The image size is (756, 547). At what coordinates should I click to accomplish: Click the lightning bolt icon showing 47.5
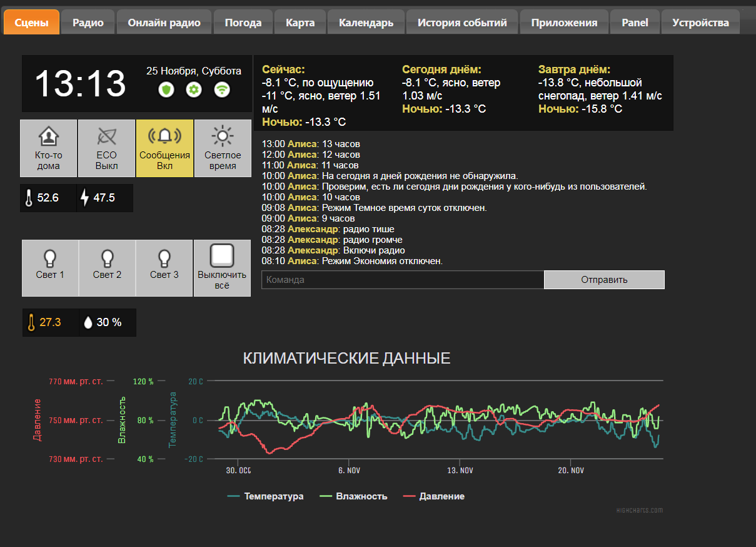point(85,198)
